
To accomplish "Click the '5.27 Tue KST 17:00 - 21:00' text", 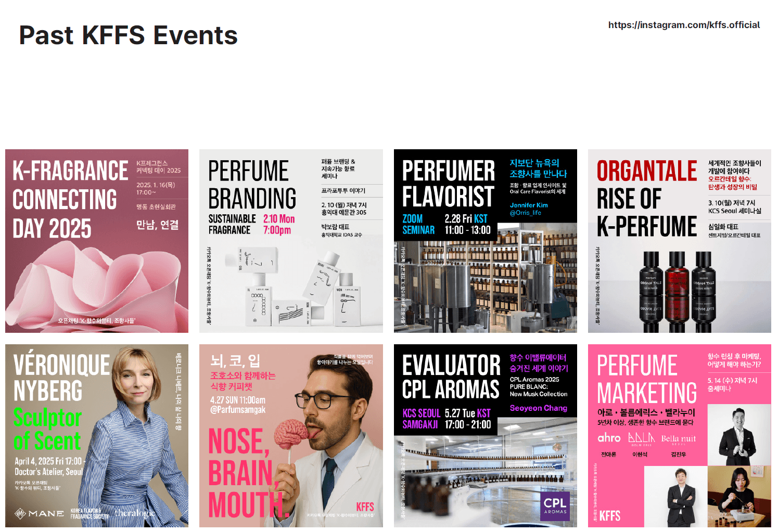I will [x=468, y=419].
